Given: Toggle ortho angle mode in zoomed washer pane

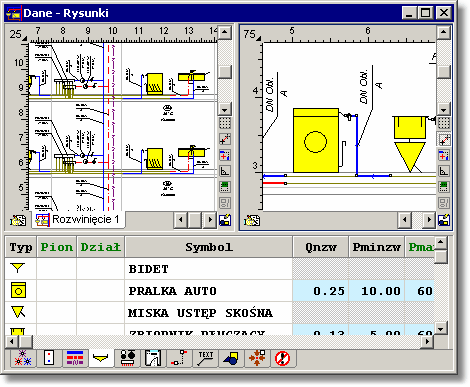Looking at the screenshot, I should pos(444,171).
